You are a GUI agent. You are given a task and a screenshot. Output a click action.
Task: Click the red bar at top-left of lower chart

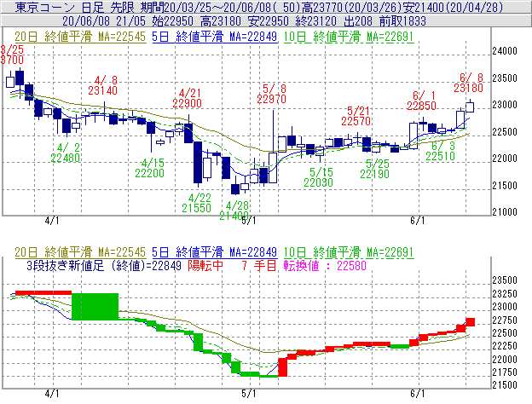pos(43,292)
